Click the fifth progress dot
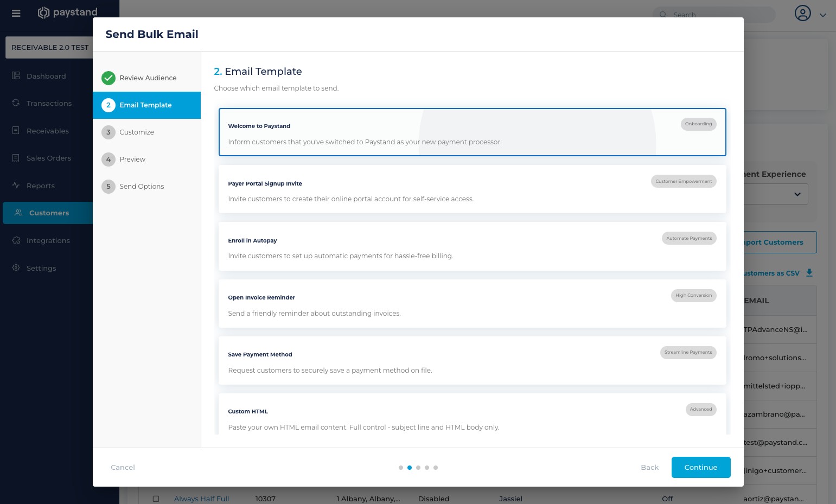Image resolution: width=836 pixels, height=504 pixels. pyautogui.click(x=436, y=467)
